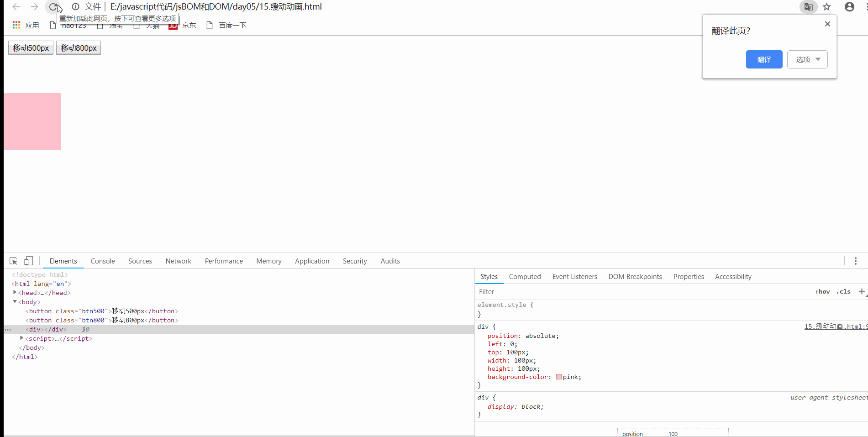868x437 pixels.
Task: Click the display: block user agent declaration
Action: [x=516, y=406]
